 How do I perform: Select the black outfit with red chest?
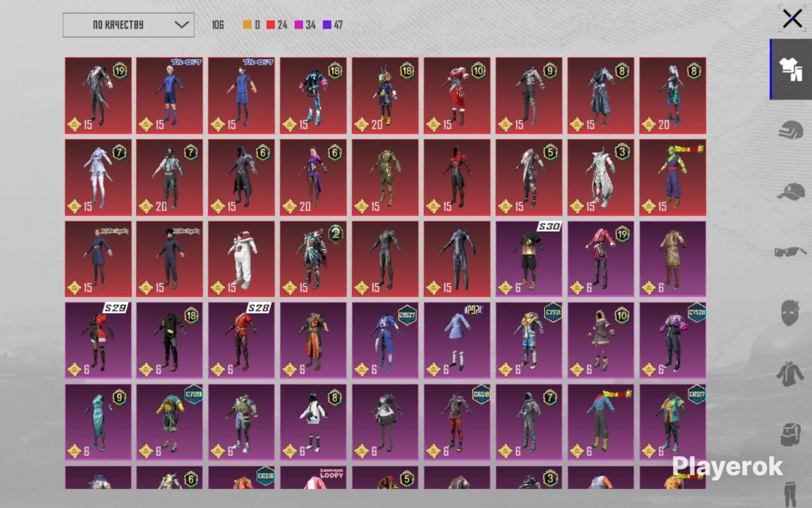click(457, 177)
